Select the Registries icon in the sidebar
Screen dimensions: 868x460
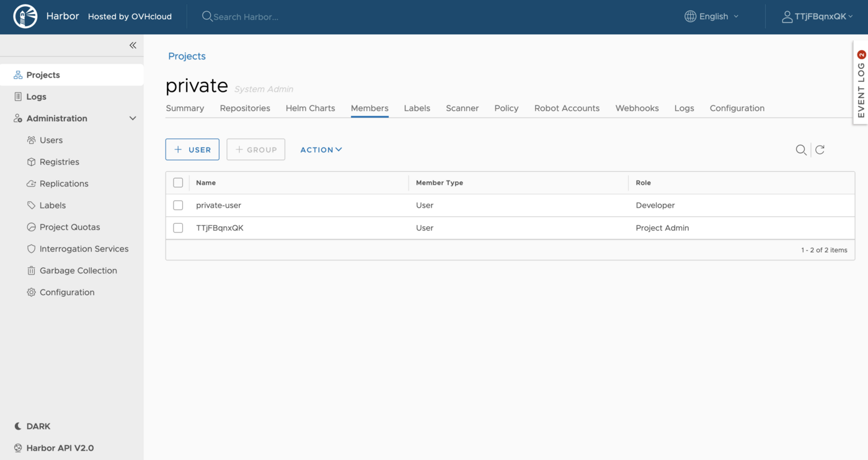[x=32, y=162]
